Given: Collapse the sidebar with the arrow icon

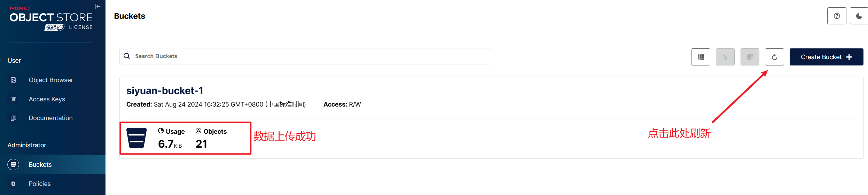Looking at the screenshot, I should (x=98, y=6).
